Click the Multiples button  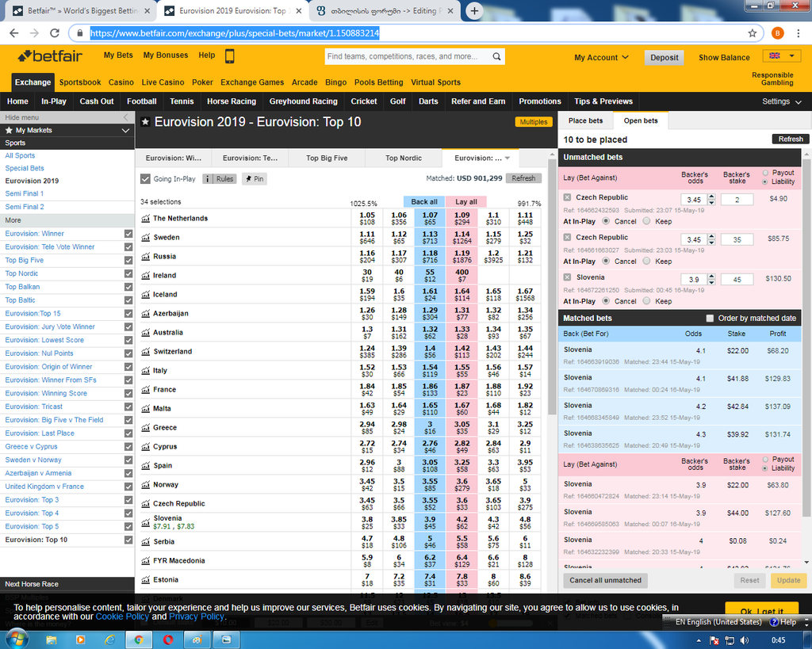[x=534, y=122]
